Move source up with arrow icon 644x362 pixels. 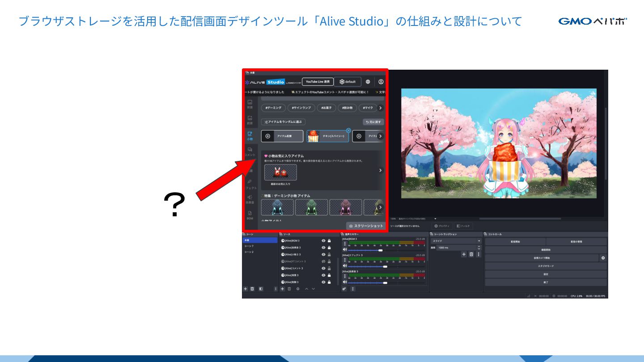(306, 289)
